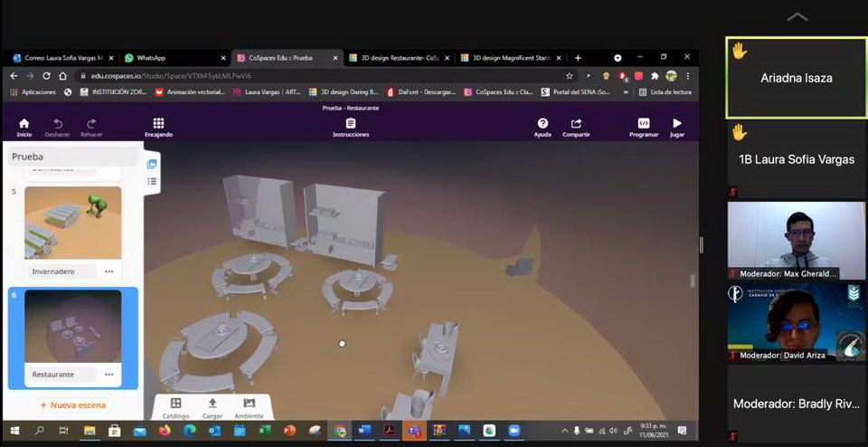
Task: Close the WhatsApp browser tab
Action: click(x=223, y=58)
